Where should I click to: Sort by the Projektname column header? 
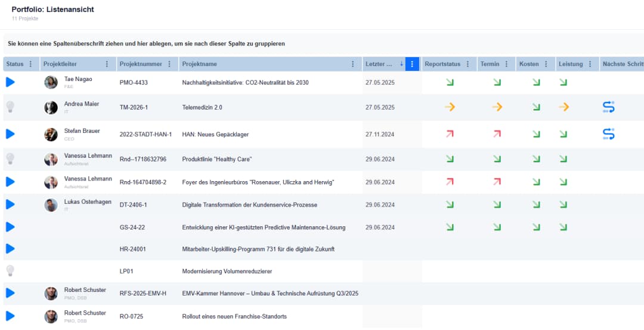pos(200,64)
